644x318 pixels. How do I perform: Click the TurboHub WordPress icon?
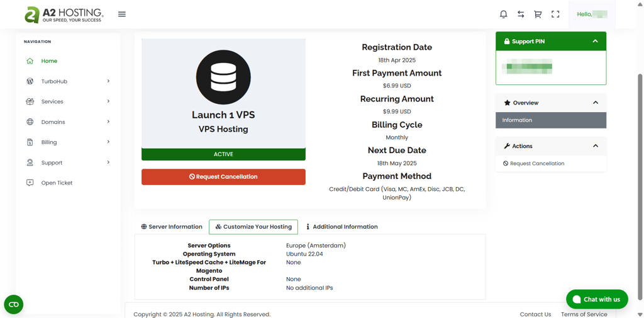(30, 81)
